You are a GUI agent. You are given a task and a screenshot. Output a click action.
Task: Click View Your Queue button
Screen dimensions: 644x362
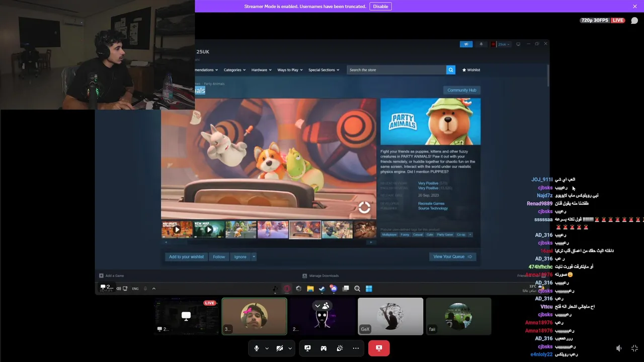point(453,257)
